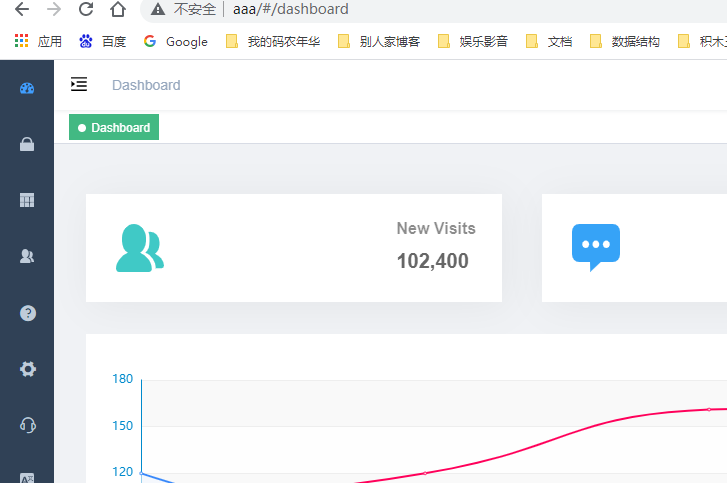Click the address bar URL aaa/#/dashboard

click(291, 9)
